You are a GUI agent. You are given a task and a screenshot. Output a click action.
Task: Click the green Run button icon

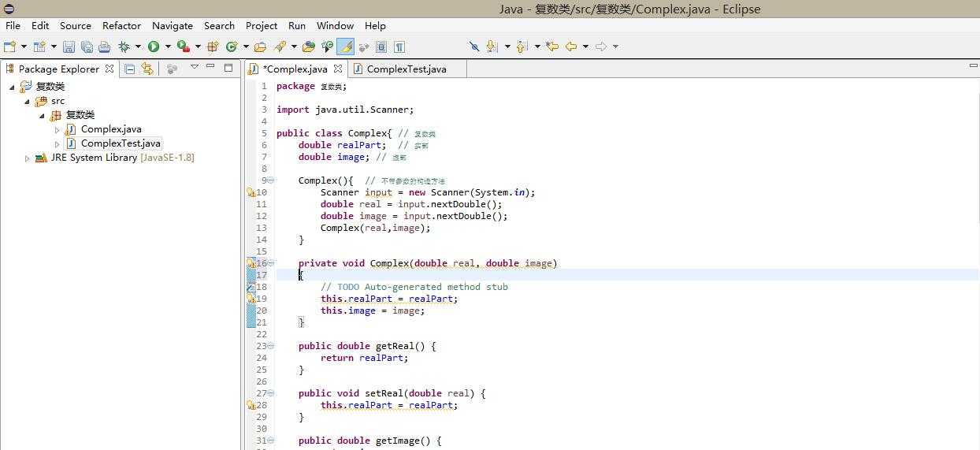(154, 46)
